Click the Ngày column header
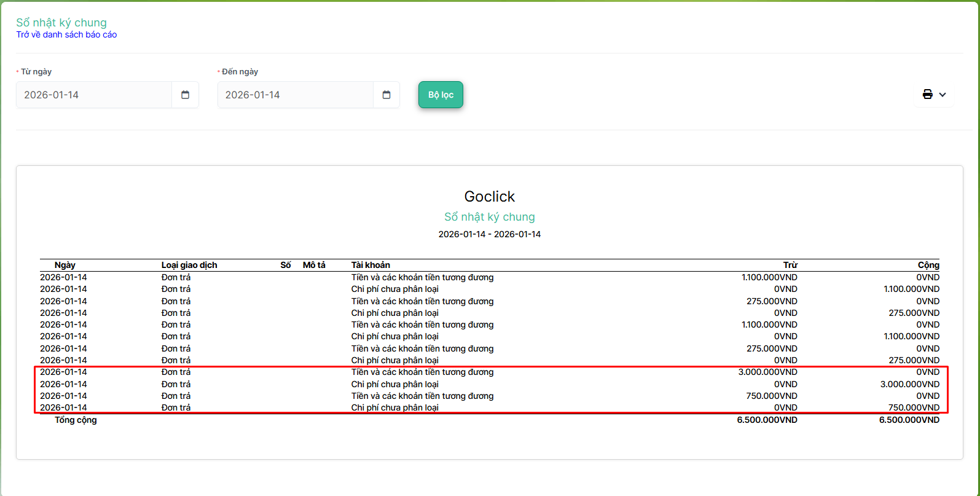This screenshot has height=496, width=980. pyautogui.click(x=65, y=265)
